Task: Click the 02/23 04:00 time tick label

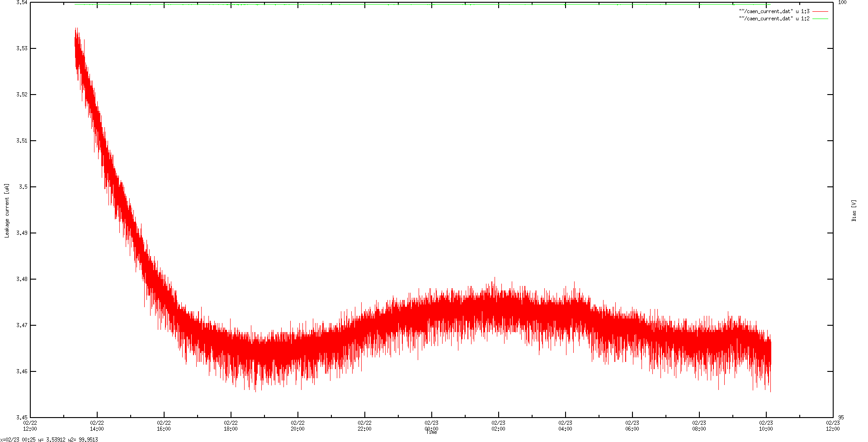Action: 565,426
